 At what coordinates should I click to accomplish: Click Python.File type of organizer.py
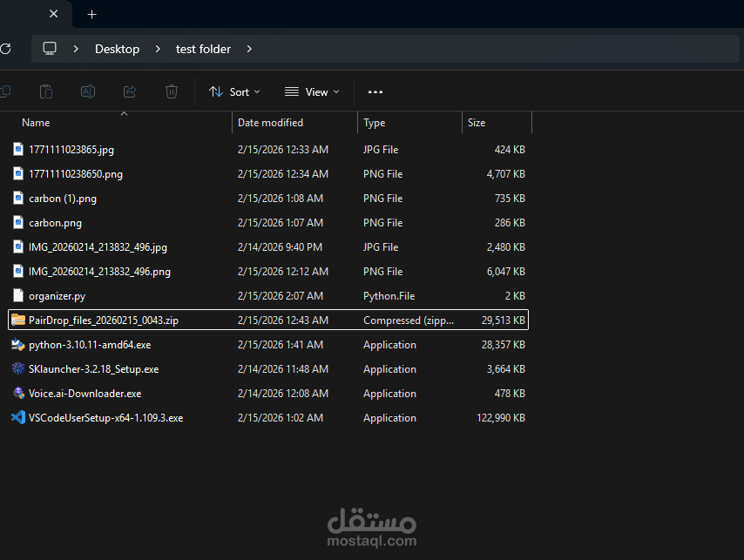(389, 296)
